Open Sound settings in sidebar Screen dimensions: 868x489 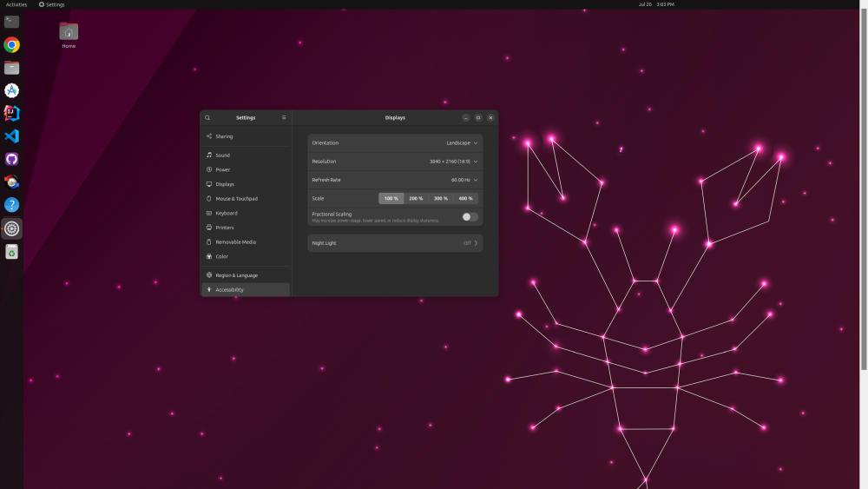pos(246,155)
